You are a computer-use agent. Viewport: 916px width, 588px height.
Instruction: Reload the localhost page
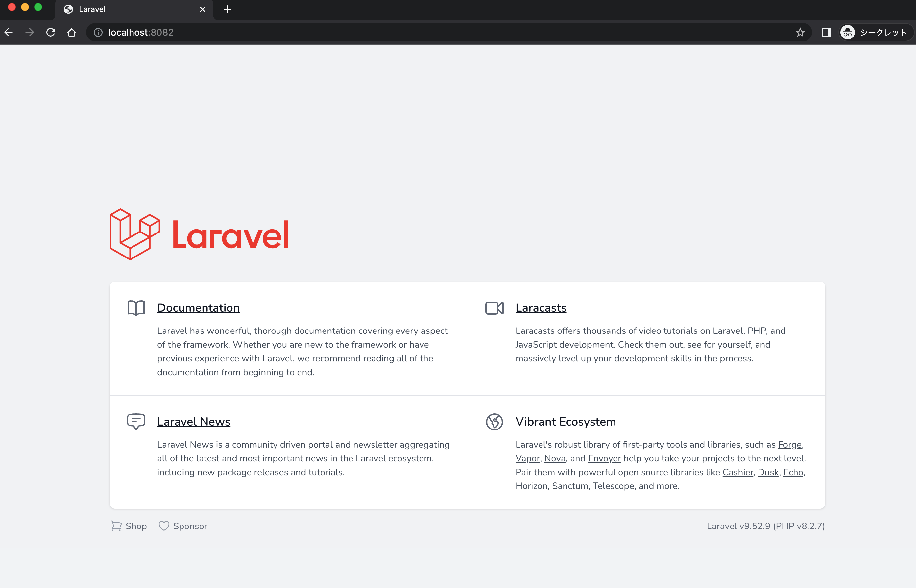[51, 33]
